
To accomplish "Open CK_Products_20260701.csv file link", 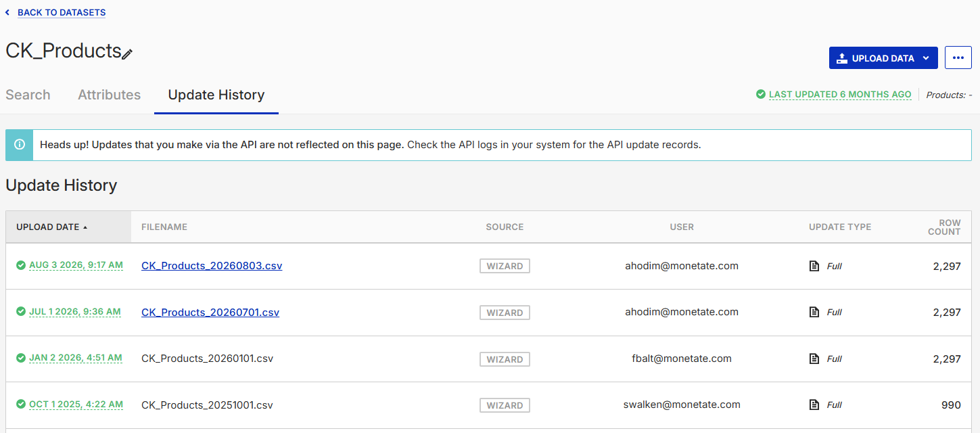I will (x=210, y=313).
